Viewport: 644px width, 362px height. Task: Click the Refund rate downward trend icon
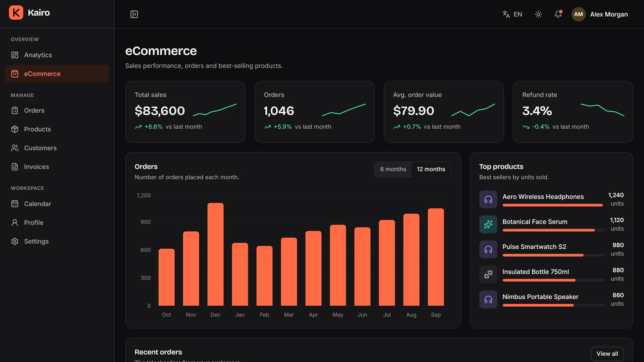(526, 127)
